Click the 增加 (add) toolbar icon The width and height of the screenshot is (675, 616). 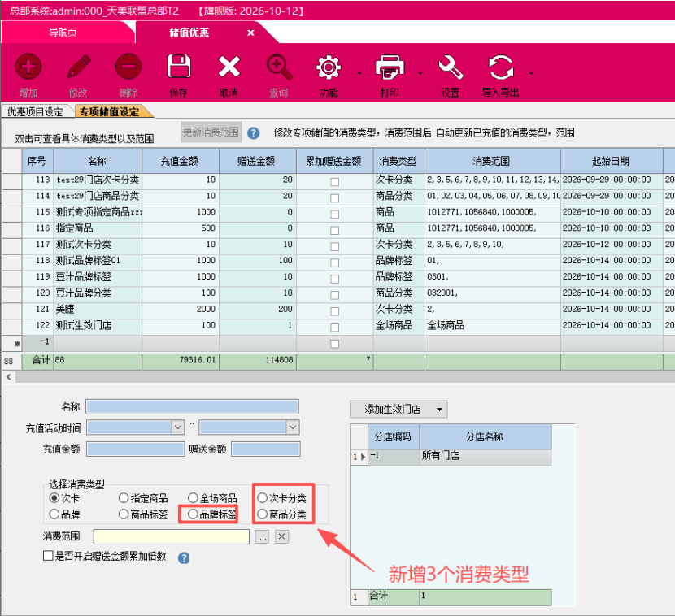(28, 67)
